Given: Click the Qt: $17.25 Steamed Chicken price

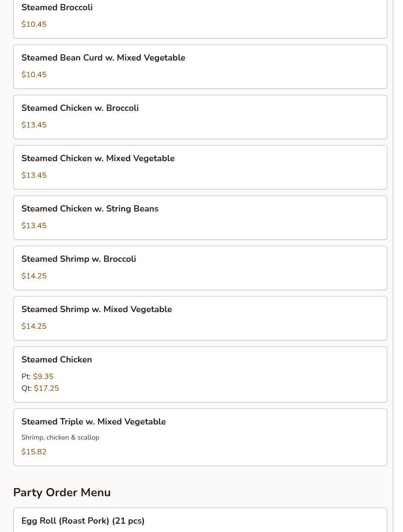Looking at the screenshot, I should [x=40, y=388].
